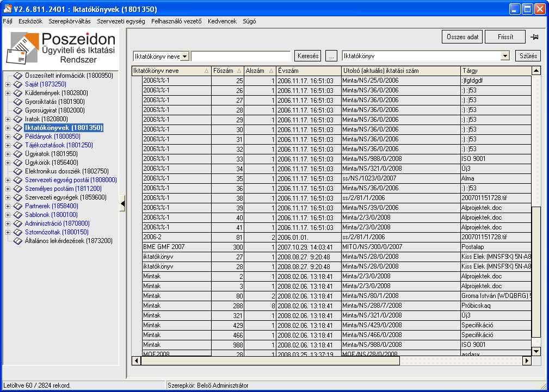This screenshot has width=549, height=392.
Task: Click the Tájékoztatások book icon
Action: [x=18, y=145]
